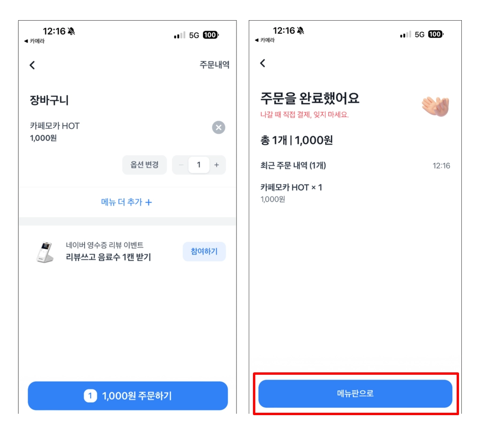Click the 메뉴판으로 button
This screenshot has height=448, width=482.
[355, 394]
